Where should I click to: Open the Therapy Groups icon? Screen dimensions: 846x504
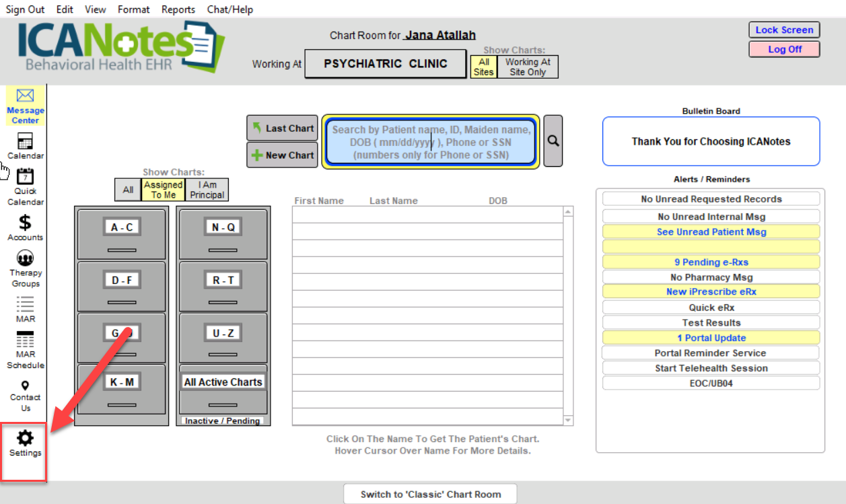tap(25, 258)
